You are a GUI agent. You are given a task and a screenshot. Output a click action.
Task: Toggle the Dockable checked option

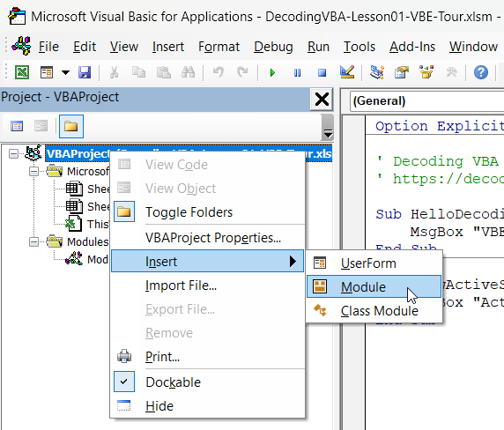click(208, 382)
